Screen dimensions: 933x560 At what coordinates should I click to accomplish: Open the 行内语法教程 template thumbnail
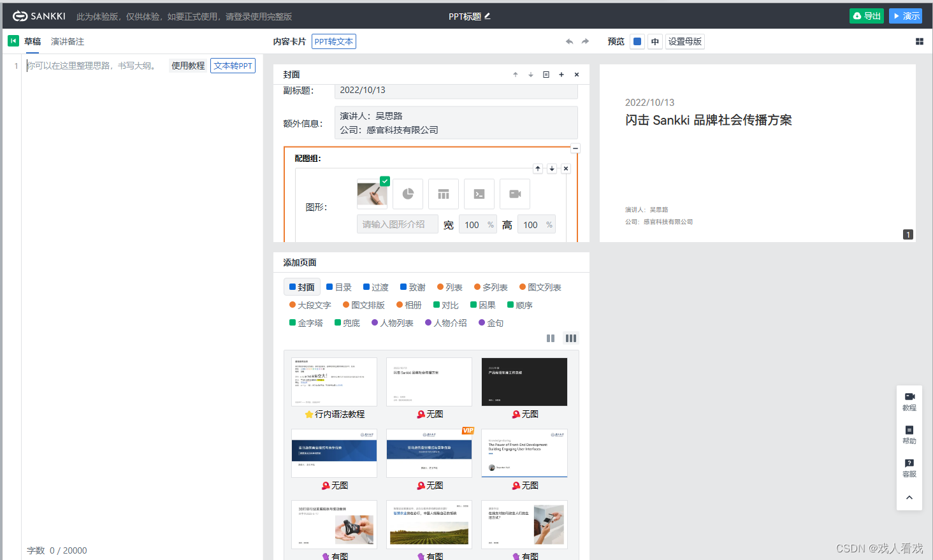[334, 382]
